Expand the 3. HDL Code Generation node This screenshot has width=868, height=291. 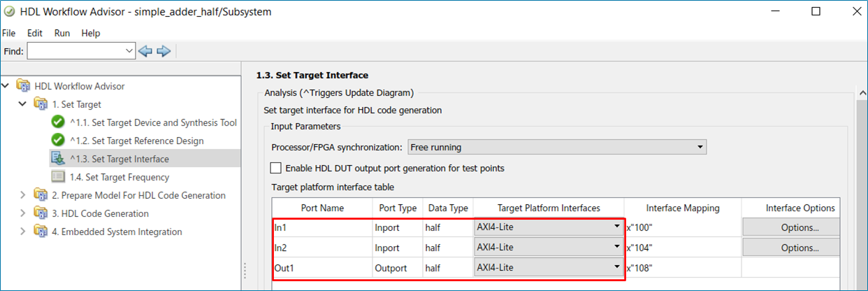tap(24, 213)
